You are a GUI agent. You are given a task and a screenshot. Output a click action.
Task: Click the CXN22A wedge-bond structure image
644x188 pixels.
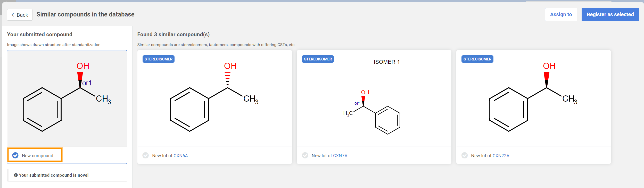pos(533,99)
